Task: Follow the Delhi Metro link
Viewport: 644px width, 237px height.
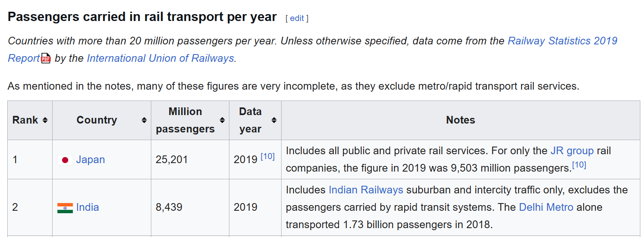Action: coord(546,207)
